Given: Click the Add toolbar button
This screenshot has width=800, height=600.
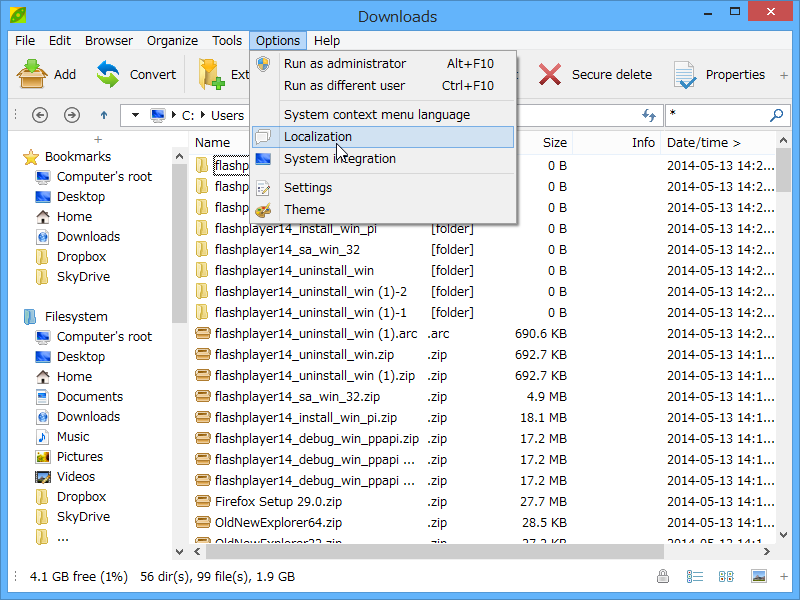Looking at the screenshot, I should click(x=47, y=74).
